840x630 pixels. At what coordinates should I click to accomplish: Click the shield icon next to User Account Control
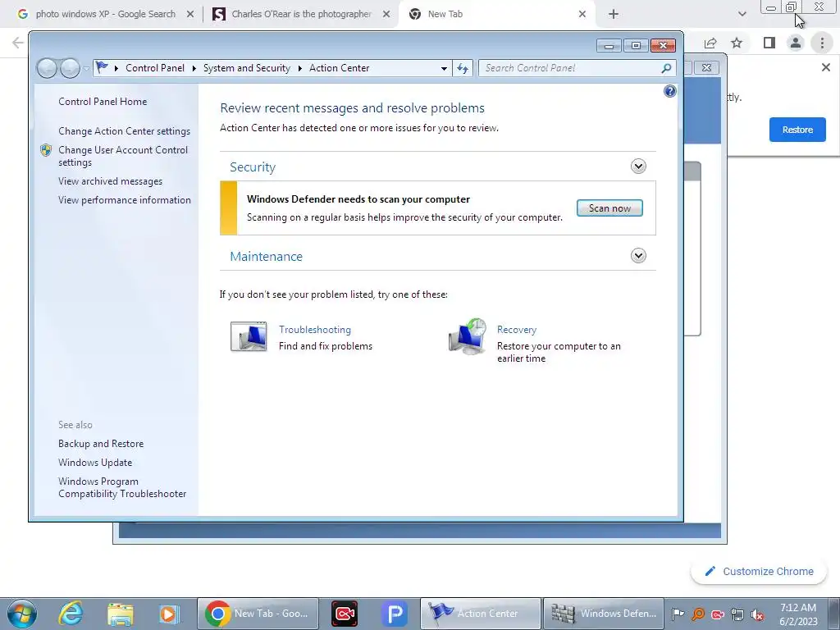tap(46, 151)
